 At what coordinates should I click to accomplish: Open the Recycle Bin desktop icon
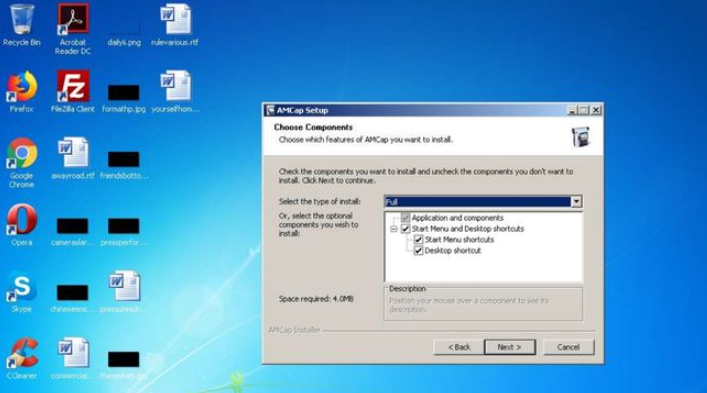(x=22, y=26)
